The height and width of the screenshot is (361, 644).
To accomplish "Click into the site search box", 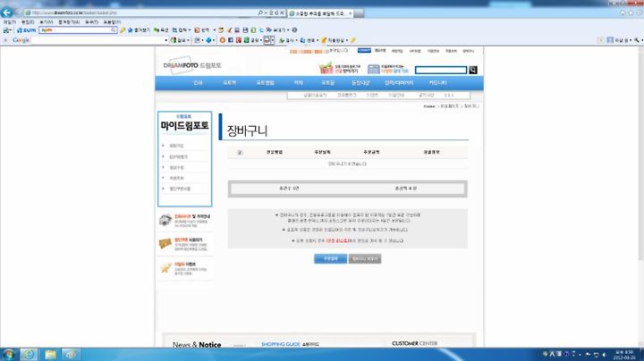I will point(441,71).
